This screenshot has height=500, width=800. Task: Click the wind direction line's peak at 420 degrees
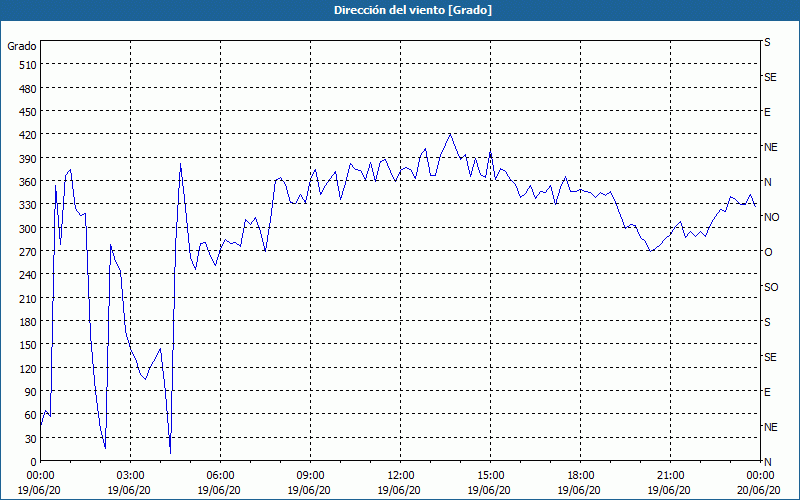[x=450, y=134]
